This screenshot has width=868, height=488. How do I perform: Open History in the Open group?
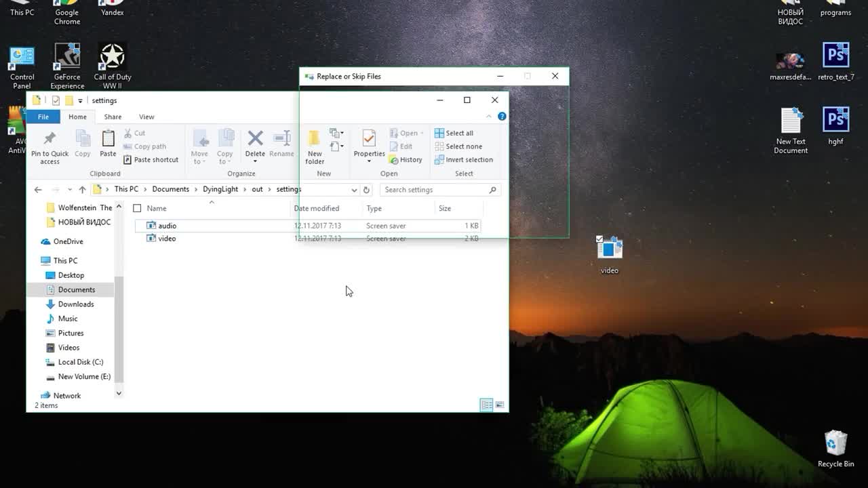[x=406, y=160]
